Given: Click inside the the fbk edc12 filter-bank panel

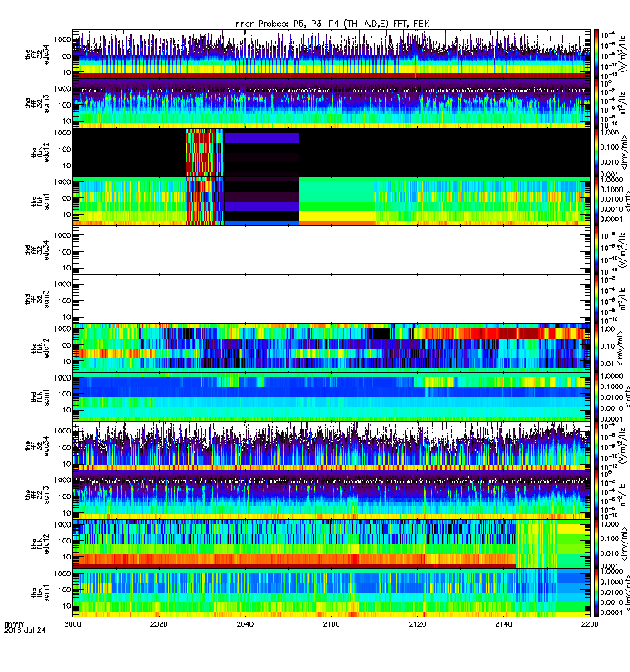Looking at the screenshot, I should click(x=331, y=544).
